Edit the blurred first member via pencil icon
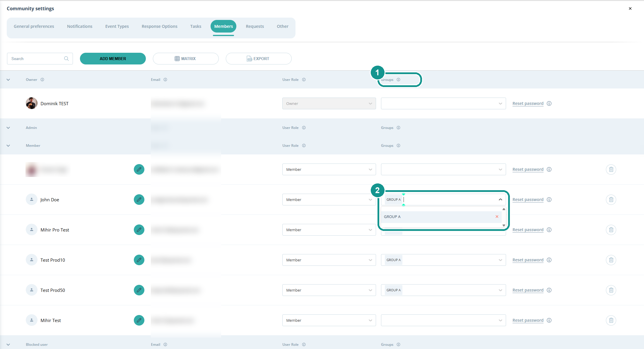This screenshot has height=349, width=644. point(139,169)
